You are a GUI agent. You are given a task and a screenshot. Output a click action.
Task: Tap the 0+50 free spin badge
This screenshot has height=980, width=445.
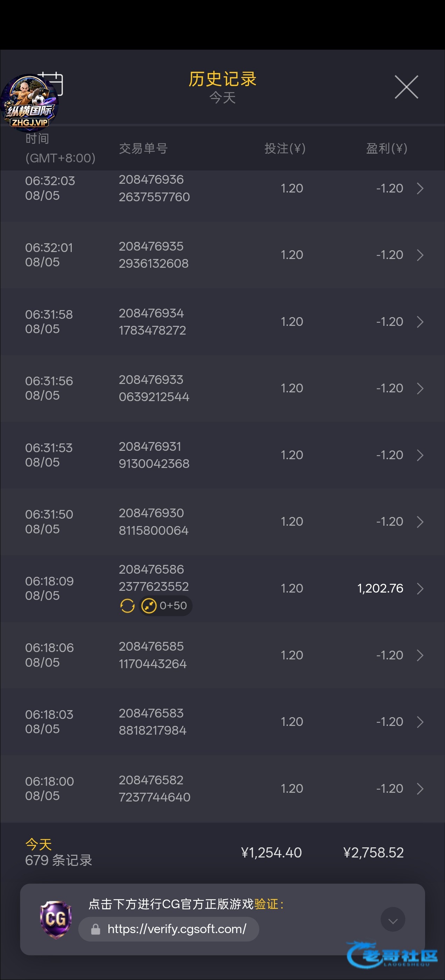[x=166, y=605]
